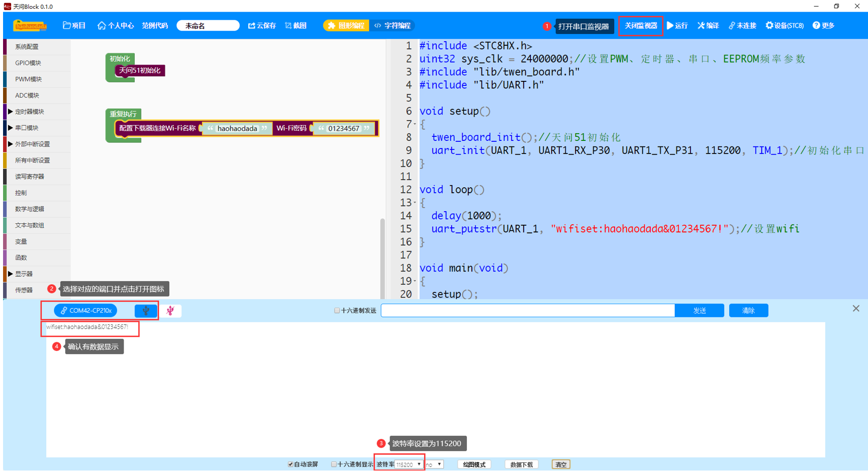Image resolution: width=868 pixels, height=471 pixels.
Task: Open the 'no' dropdown beside baud rate
Action: click(434, 464)
